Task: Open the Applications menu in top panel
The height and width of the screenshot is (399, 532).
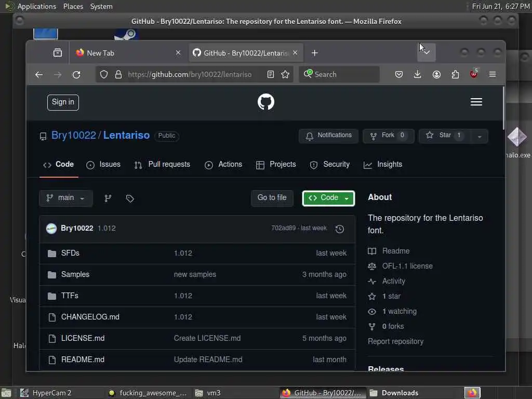Action: (37, 6)
